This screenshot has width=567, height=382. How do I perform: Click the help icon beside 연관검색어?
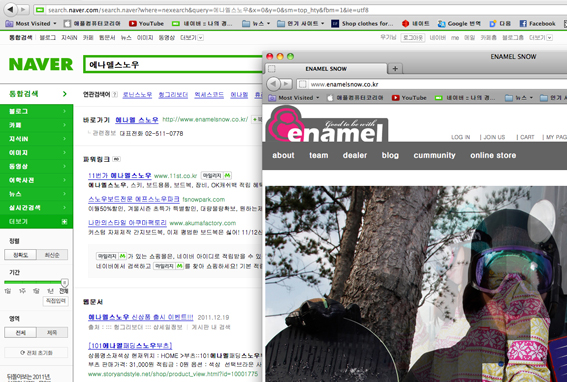pos(115,94)
